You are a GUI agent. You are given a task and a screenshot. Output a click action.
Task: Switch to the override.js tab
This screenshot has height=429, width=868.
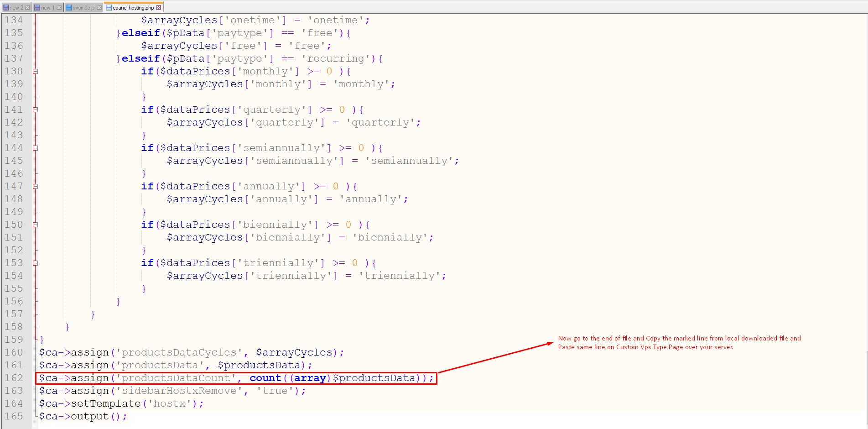point(83,8)
